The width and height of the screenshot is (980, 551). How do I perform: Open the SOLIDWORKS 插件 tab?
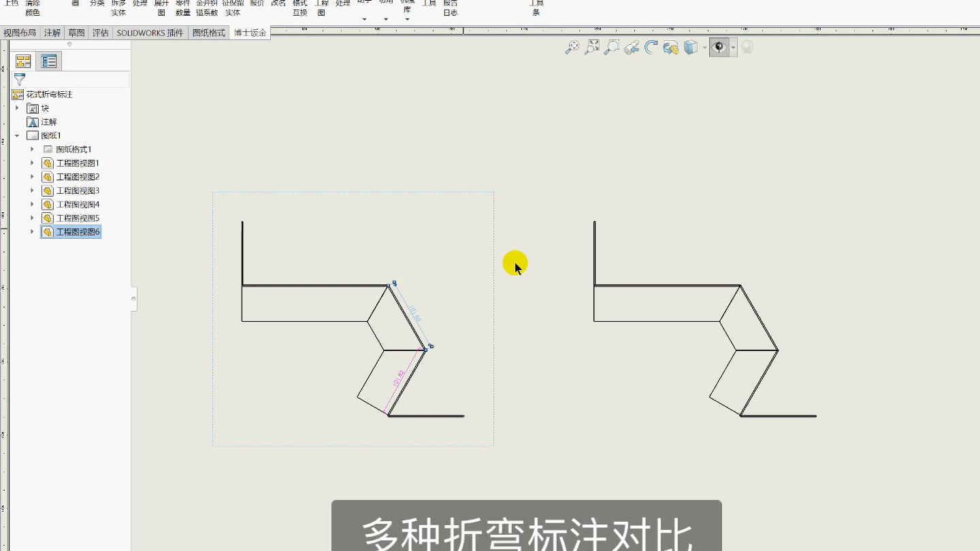150,33
